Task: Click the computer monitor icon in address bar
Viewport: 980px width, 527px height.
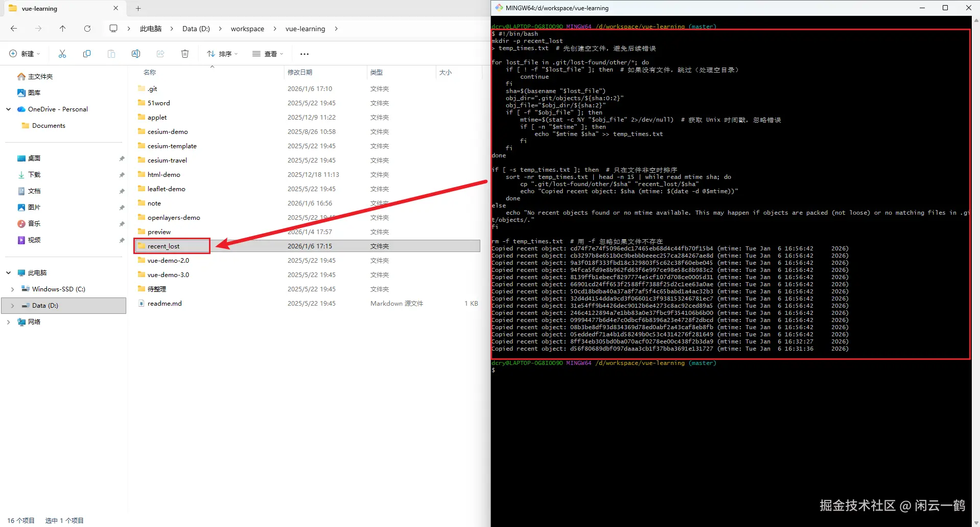Action: (x=113, y=29)
